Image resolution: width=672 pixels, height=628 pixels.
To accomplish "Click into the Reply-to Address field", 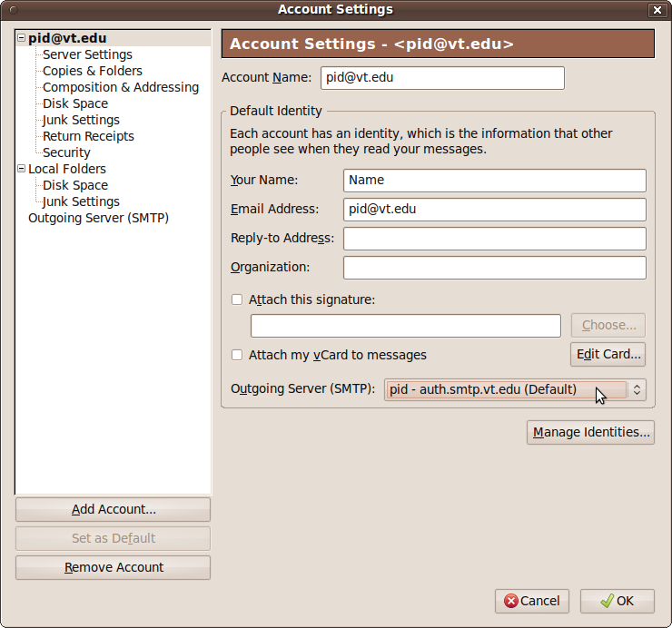I will 494,239.
